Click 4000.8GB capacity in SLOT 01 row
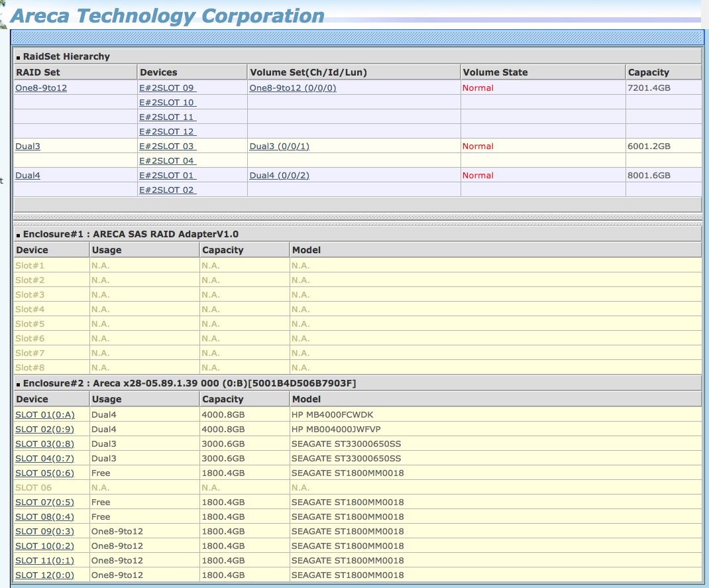 (223, 414)
